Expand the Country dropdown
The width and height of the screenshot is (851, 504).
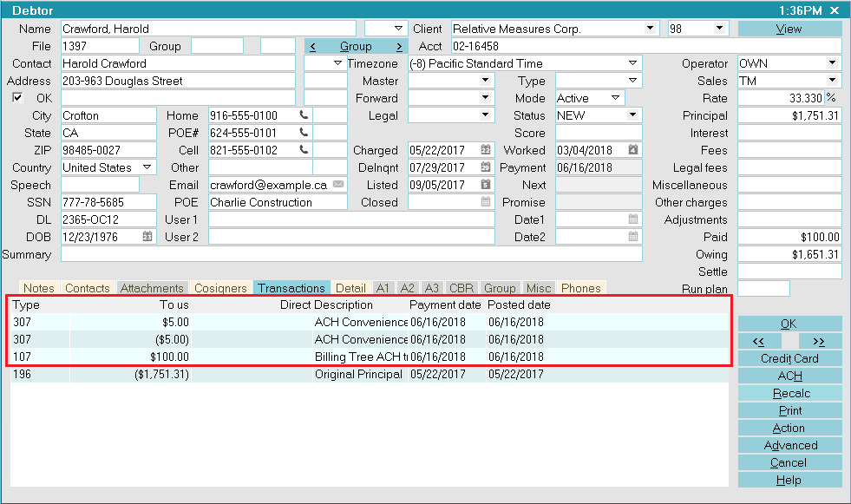[147, 167]
